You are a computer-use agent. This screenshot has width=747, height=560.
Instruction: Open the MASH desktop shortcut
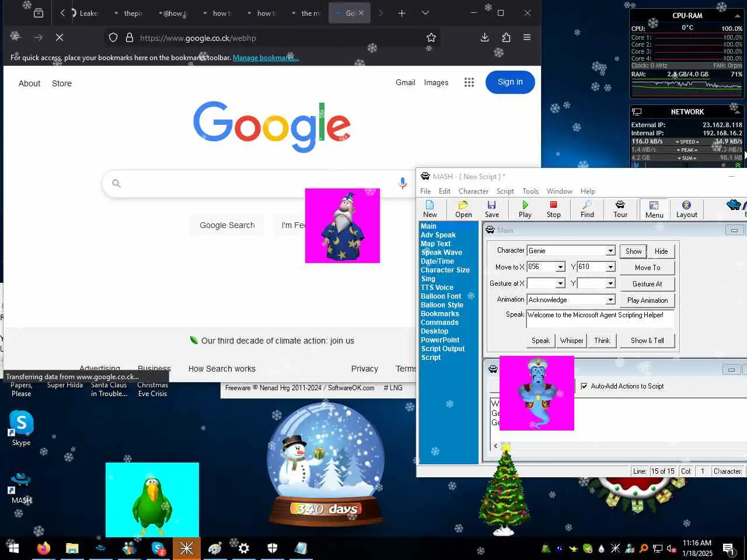[22, 488]
